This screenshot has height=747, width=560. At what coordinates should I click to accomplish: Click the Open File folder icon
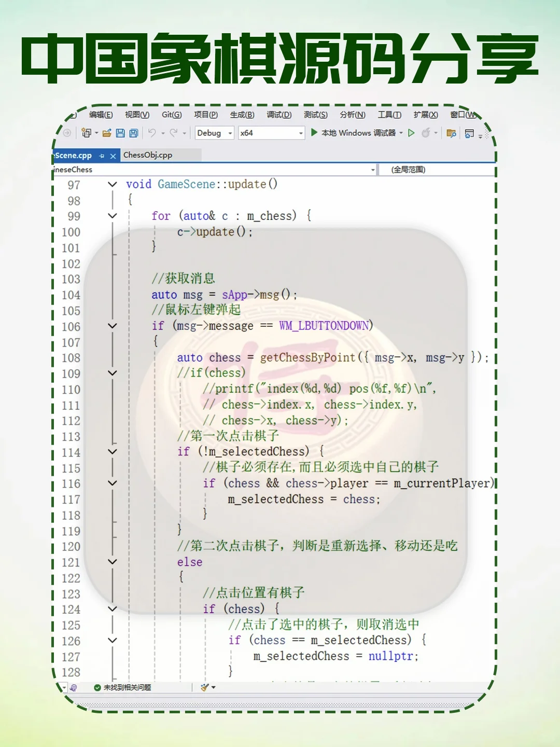pyautogui.click(x=107, y=133)
